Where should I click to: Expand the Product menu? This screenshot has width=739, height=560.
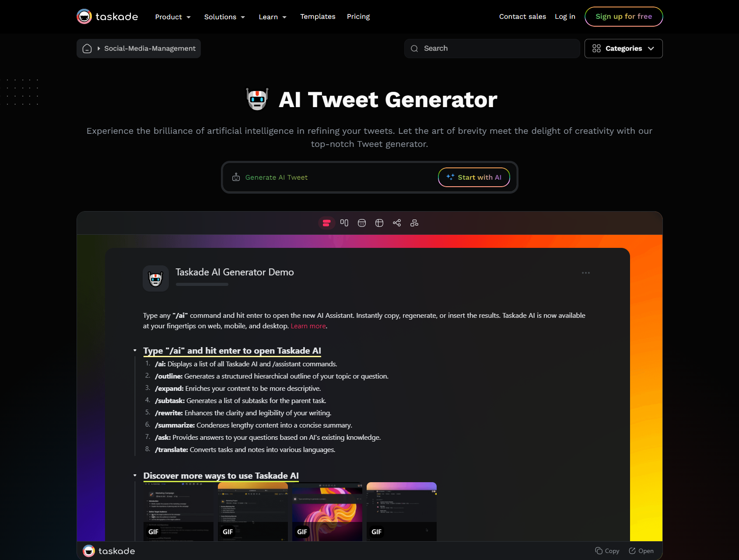pyautogui.click(x=173, y=17)
